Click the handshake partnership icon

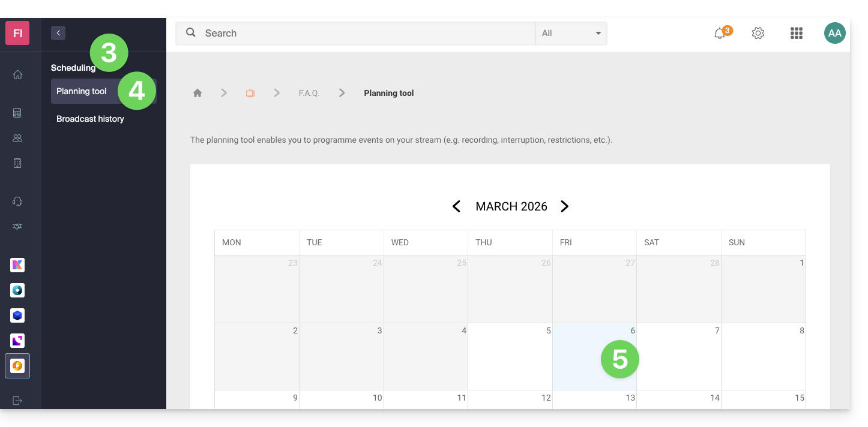click(x=17, y=227)
